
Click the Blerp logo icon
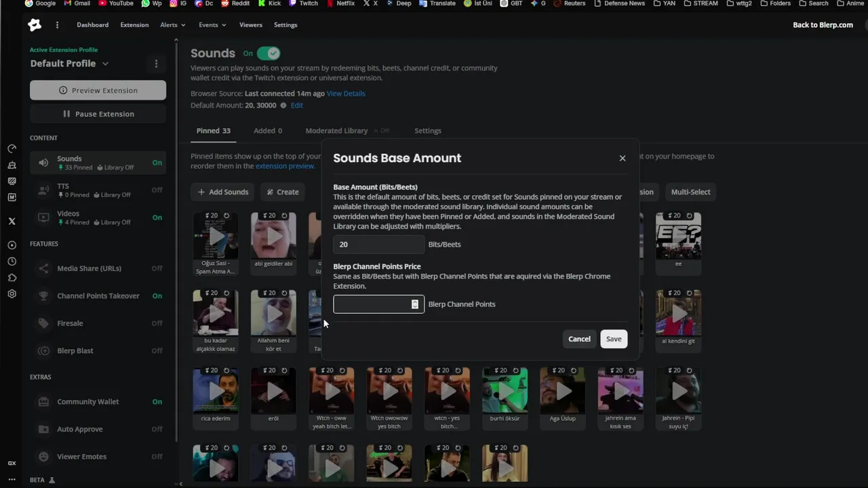tap(35, 25)
